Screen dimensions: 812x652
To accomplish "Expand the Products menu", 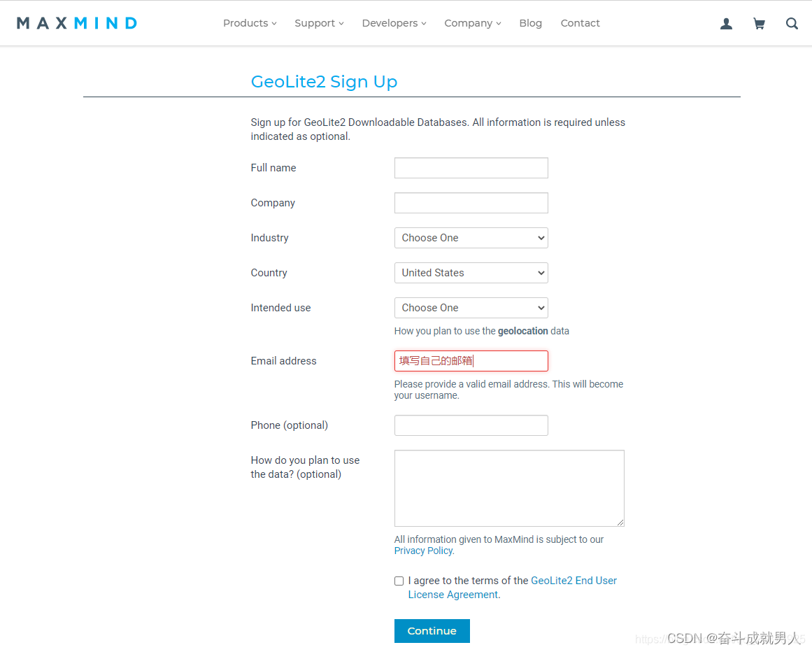I will 249,23.
